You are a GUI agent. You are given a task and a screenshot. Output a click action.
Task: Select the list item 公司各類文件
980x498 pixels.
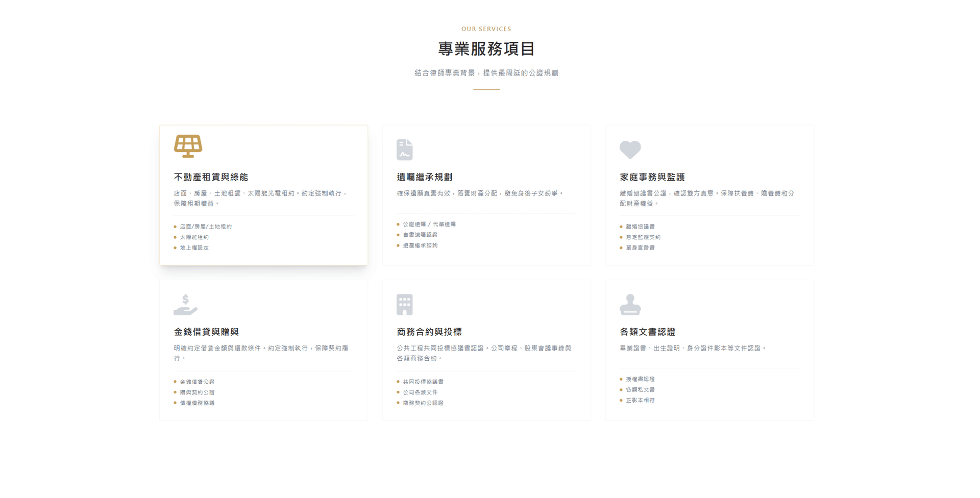point(420,392)
